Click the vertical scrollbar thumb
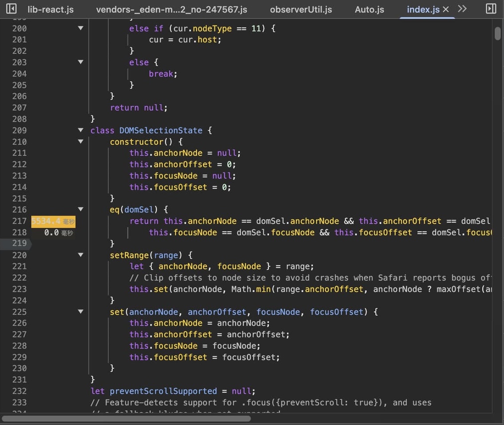The height and width of the screenshot is (425, 504). click(x=498, y=33)
